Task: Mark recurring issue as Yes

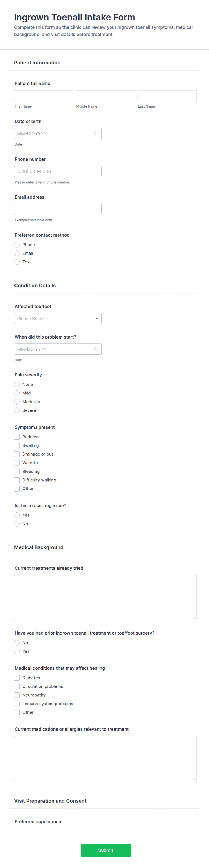Action: (17, 515)
